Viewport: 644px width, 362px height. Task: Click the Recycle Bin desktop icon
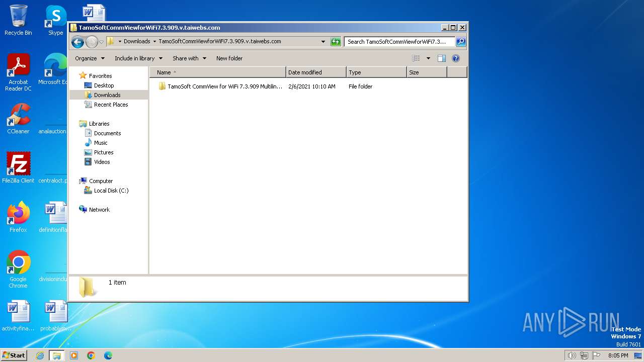18,20
